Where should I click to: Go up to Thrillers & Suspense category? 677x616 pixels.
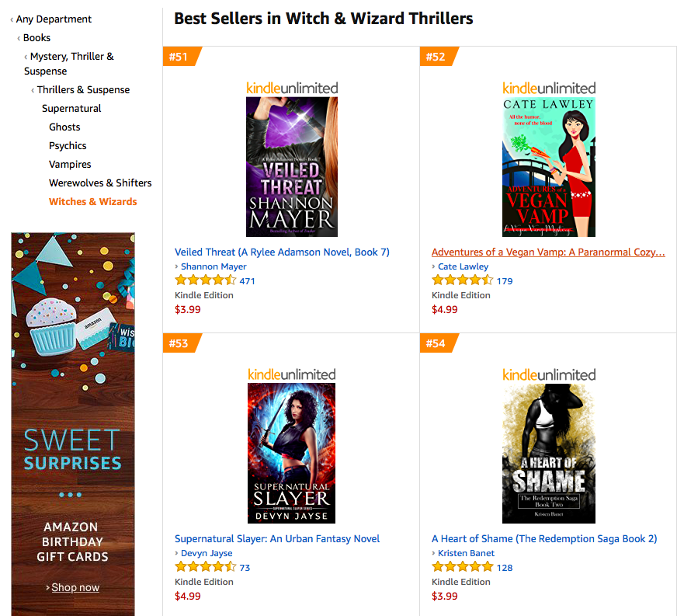(x=83, y=89)
